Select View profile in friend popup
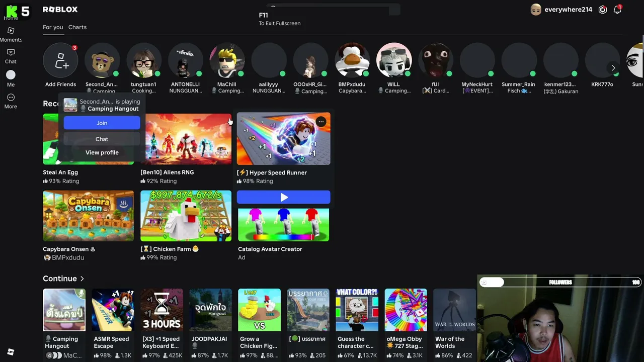Screen dimensions: 644x362 click(102, 152)
